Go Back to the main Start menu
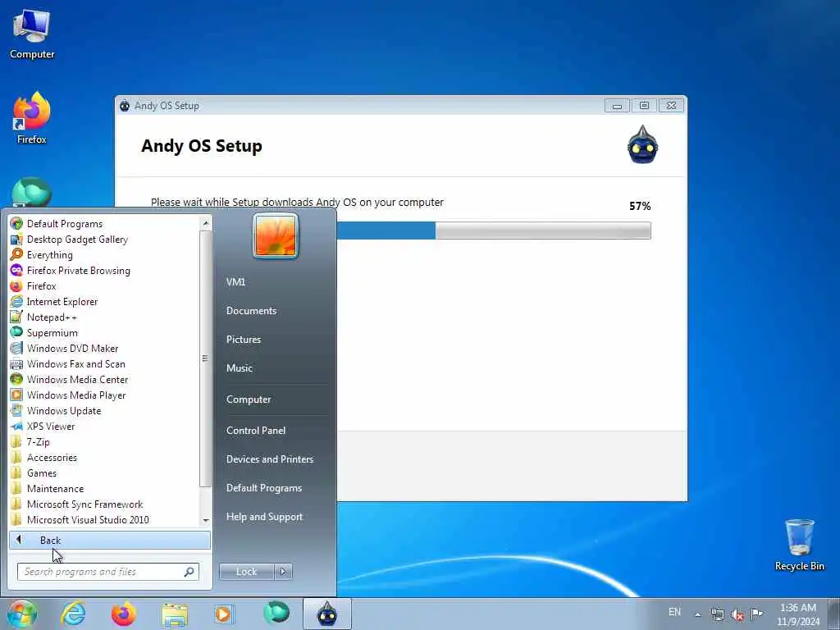This screenshot has width=840, height=630. (x=110, y=540)
